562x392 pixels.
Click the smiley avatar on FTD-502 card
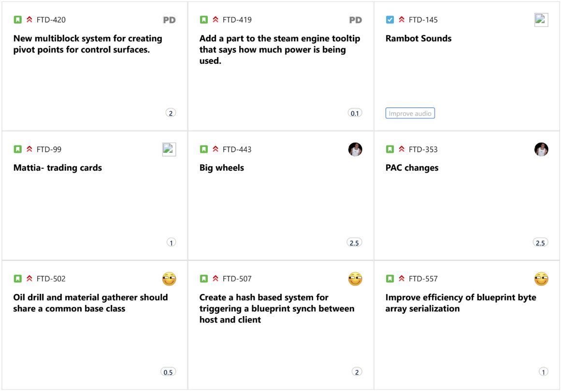pyautogui.click(x=169, y=279)
